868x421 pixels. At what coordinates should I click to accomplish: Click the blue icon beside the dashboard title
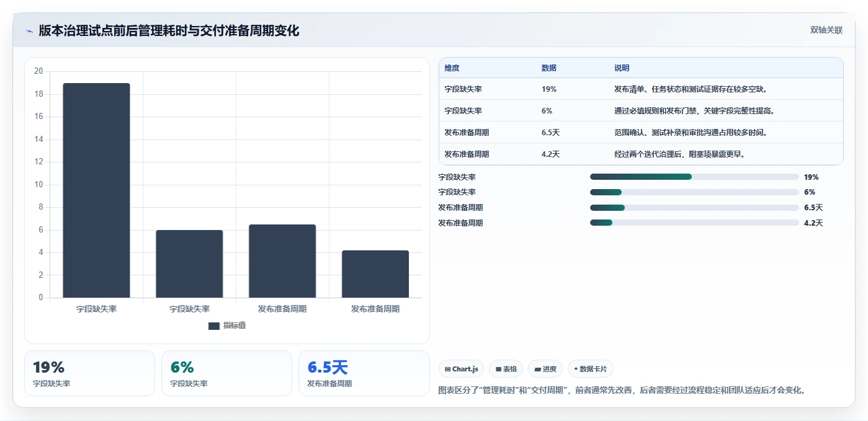[29, 30]
